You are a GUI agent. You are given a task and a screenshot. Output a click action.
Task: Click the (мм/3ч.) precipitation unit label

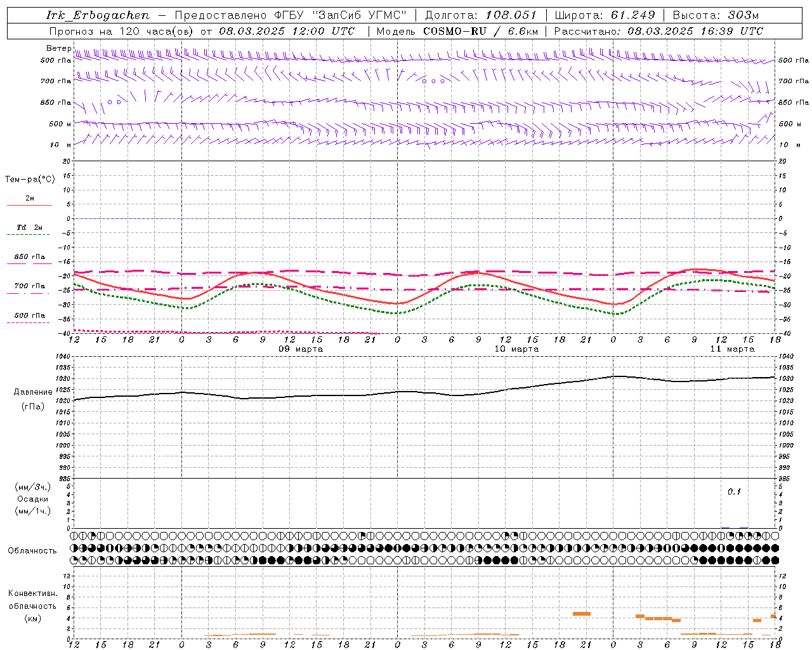[x=33, y=487]
